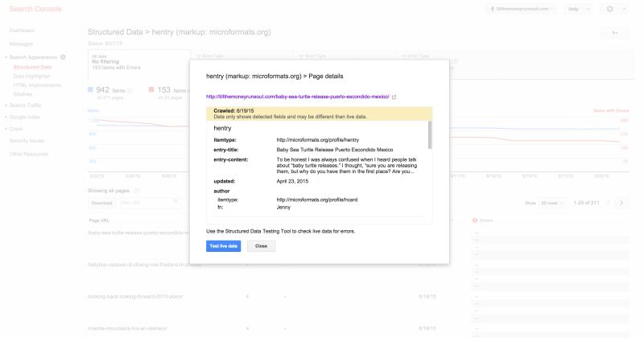Click the microformats.org/profile/hentry itemtype value

317,140
